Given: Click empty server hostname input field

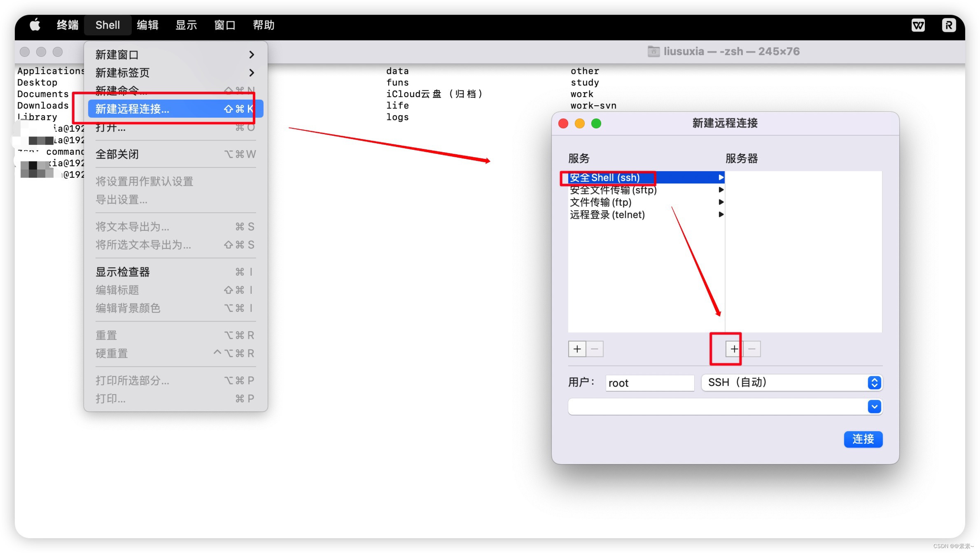Looking at the screenshot, I should pos(717,407).
